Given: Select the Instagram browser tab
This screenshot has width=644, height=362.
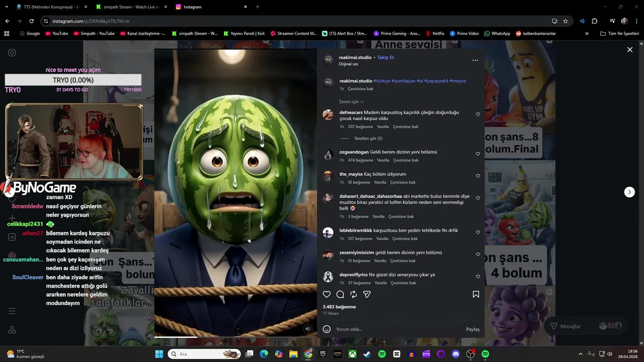Looking at the screenshot, I should [211, 7].
